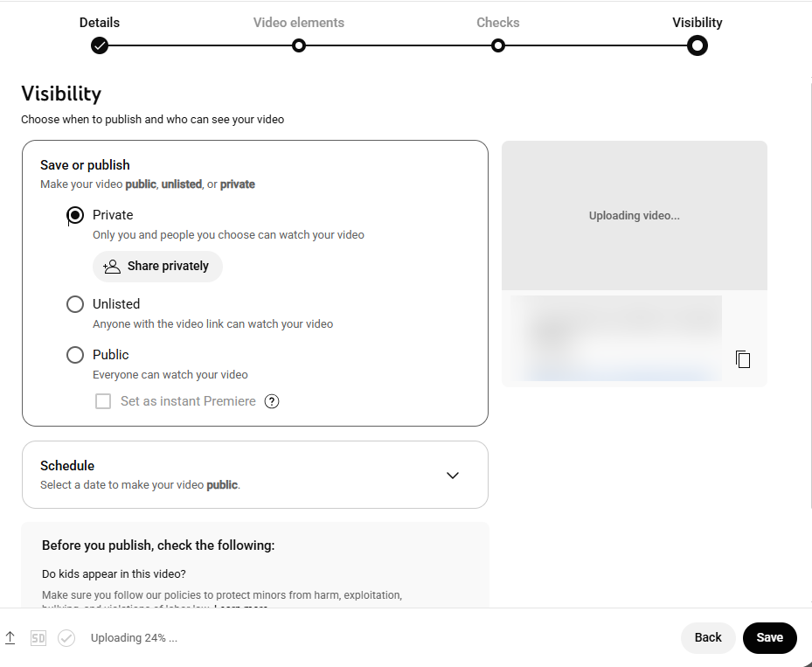Click the Details step checkmark circle

click(x=100, y=45)
